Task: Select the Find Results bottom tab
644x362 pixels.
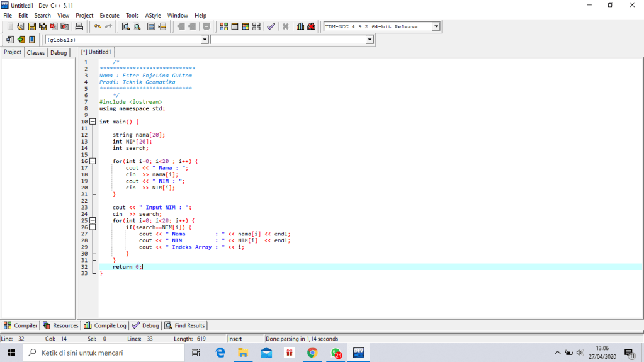Action: pos(185,325)
